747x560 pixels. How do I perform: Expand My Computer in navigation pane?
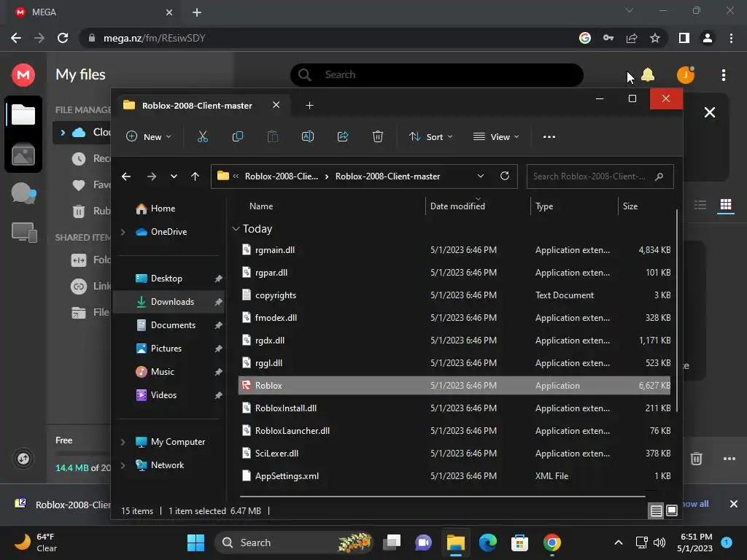(123, 442)
